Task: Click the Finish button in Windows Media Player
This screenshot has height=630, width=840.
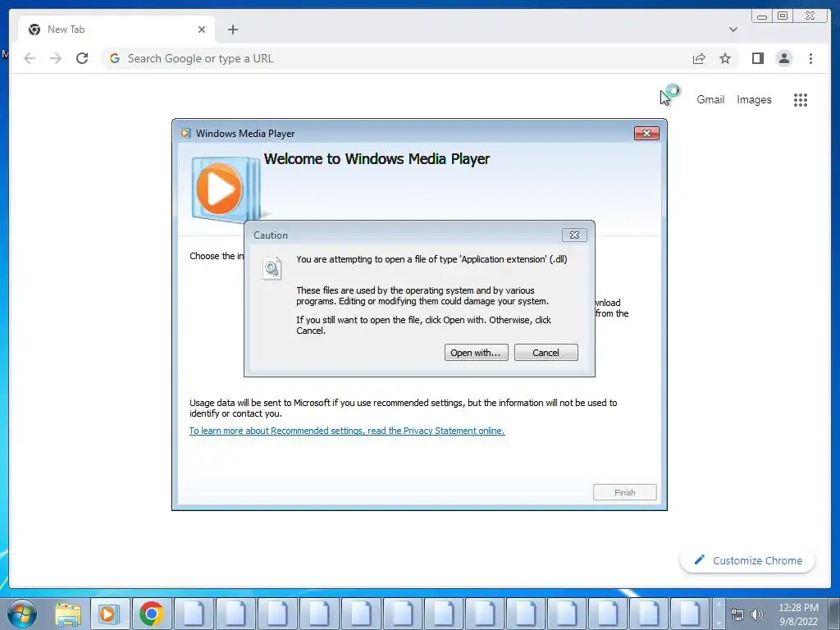Action: pos(624,492)
